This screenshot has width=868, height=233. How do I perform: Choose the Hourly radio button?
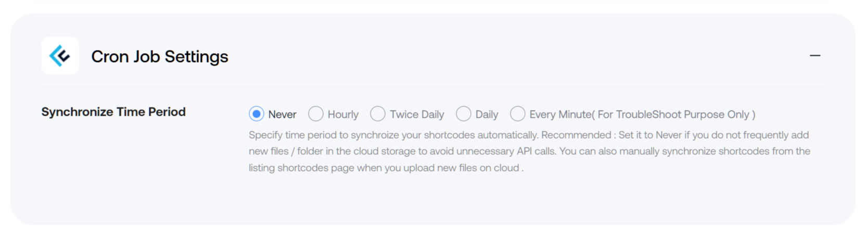pyautogui.click(x=316, y=114)
